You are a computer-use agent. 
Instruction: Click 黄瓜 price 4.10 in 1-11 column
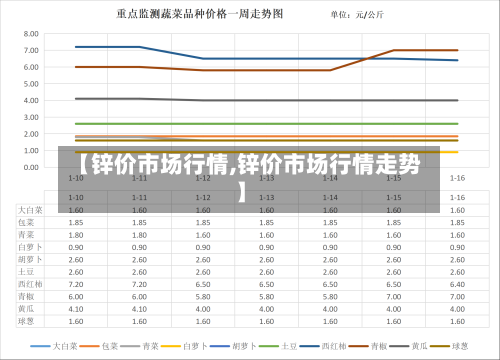pyautogui.click(x=139, y=309)
